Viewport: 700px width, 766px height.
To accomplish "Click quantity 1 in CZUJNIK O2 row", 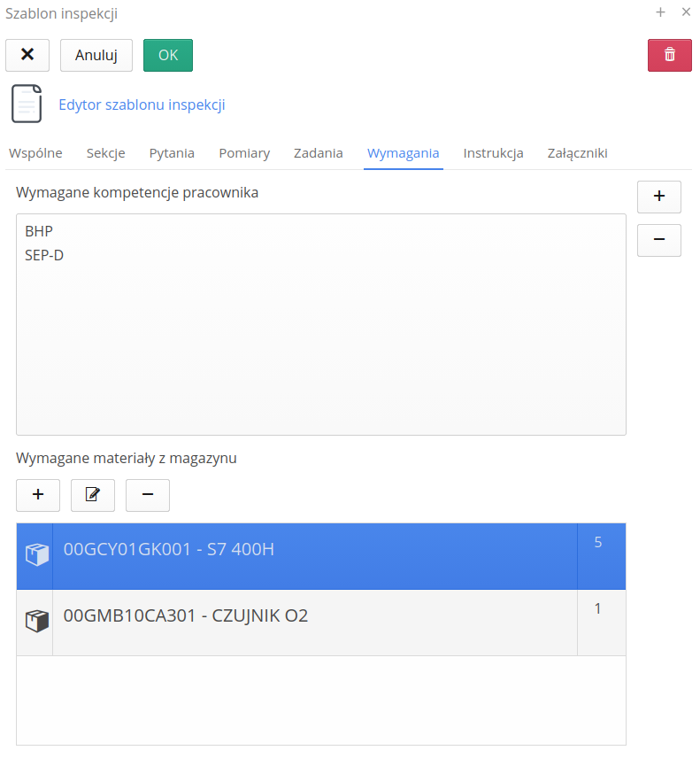I will pyautogui.click(x=597, y=608).
